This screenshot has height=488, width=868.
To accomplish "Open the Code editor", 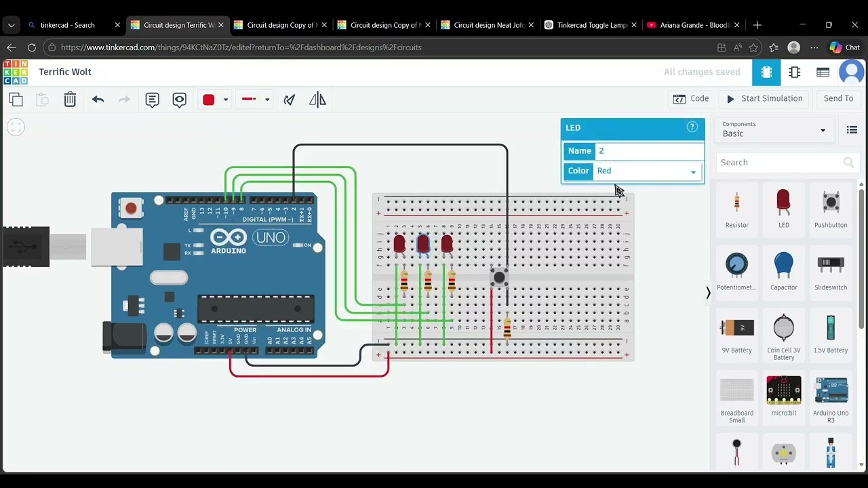I will pos(691,99).
